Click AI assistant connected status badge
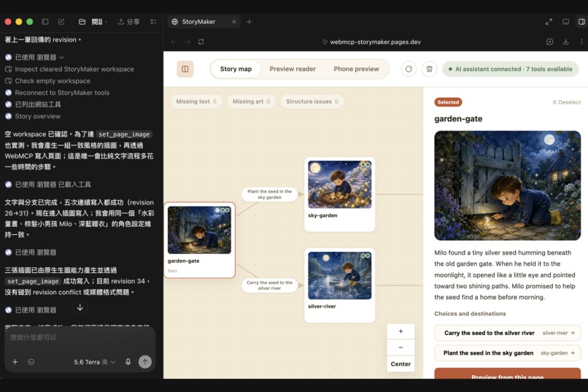Viewport: 588px width, 392px height. point(511,69)
